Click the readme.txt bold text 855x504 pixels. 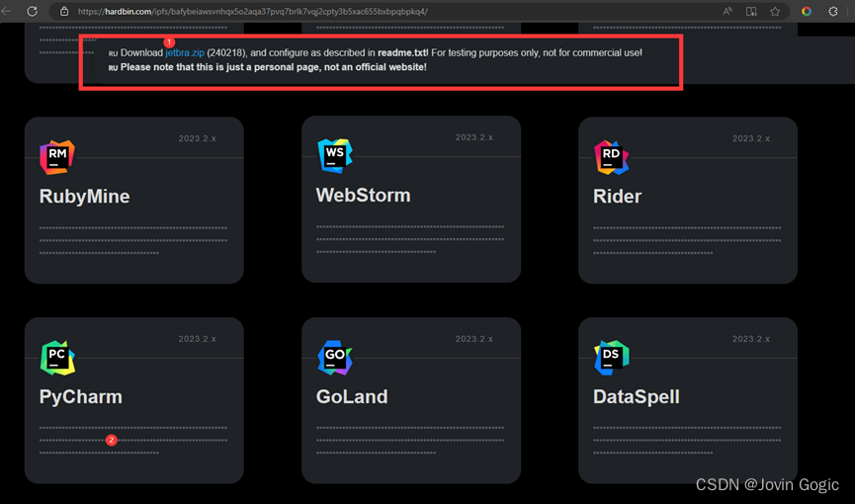pos(402,53)
